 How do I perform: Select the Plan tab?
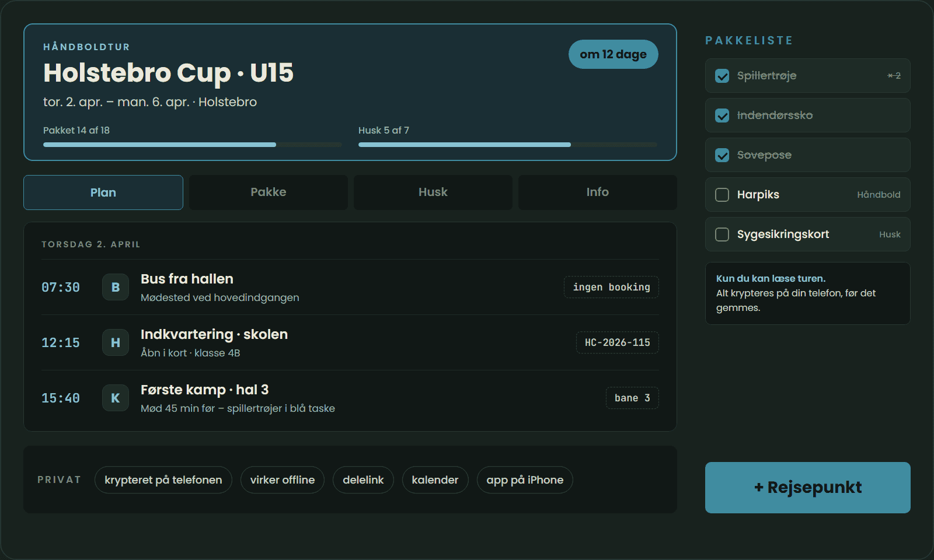point(103,192)
